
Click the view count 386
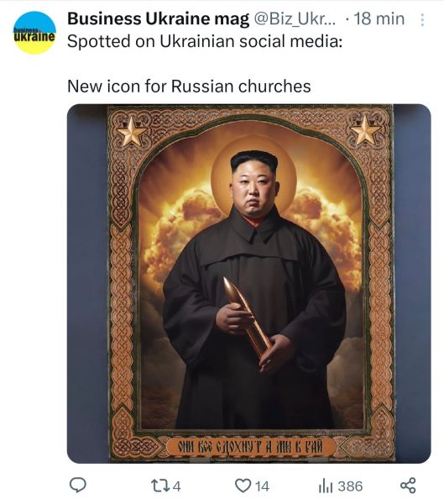[350, 486]
